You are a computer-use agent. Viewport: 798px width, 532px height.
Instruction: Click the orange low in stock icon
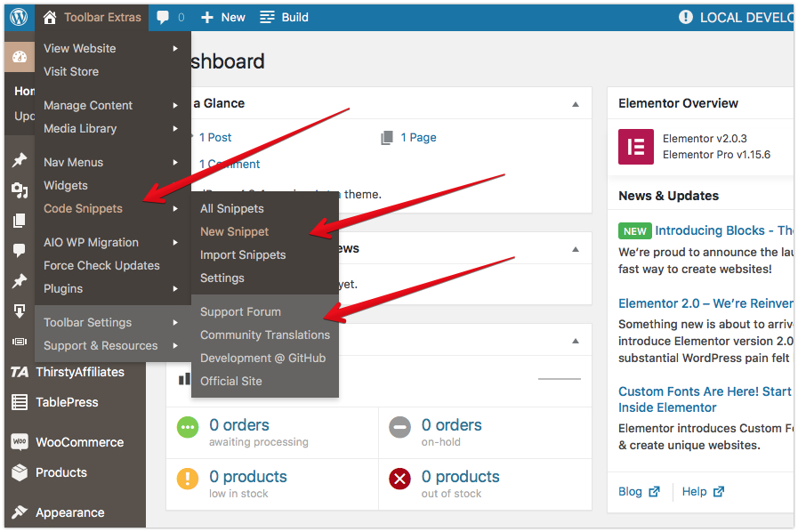(188, 479)
